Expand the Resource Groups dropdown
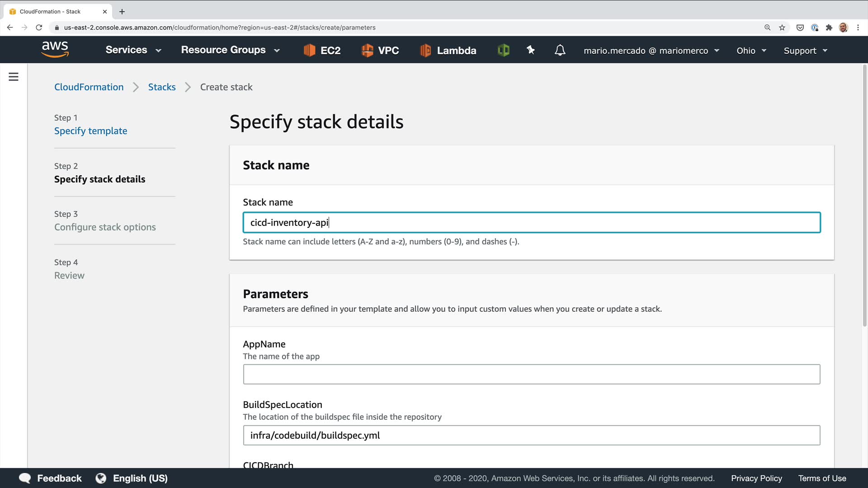Screen dimensions: 868x488 [x=230, y=50]
